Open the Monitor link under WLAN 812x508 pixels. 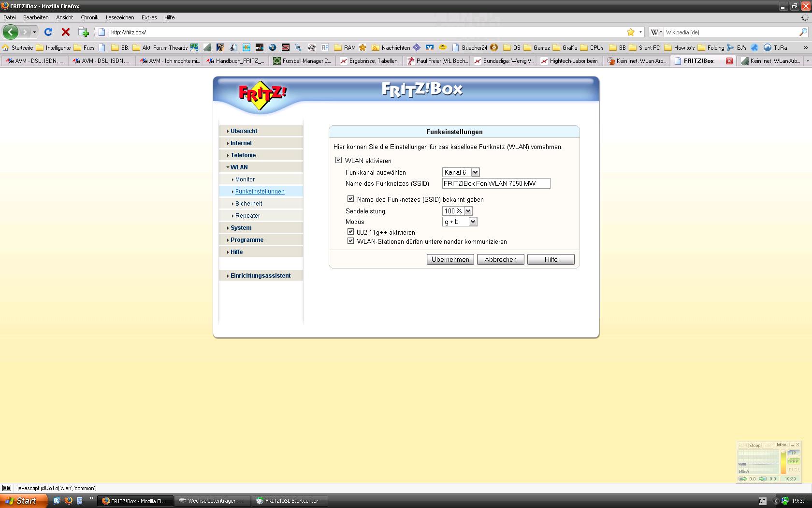pyautogui.click(x=245, y=179)
